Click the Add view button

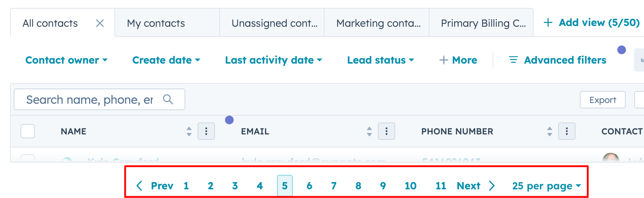(591, 23)
